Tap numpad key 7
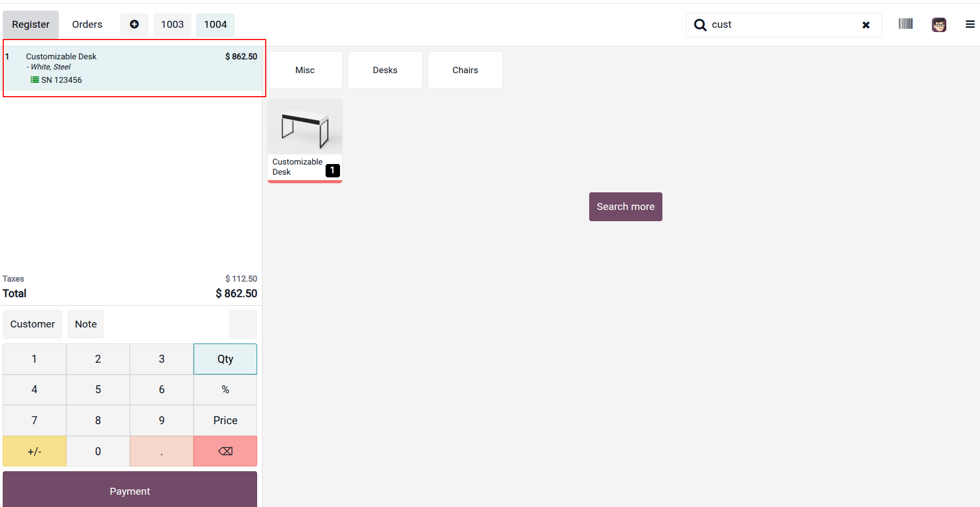 pos(34,420)
